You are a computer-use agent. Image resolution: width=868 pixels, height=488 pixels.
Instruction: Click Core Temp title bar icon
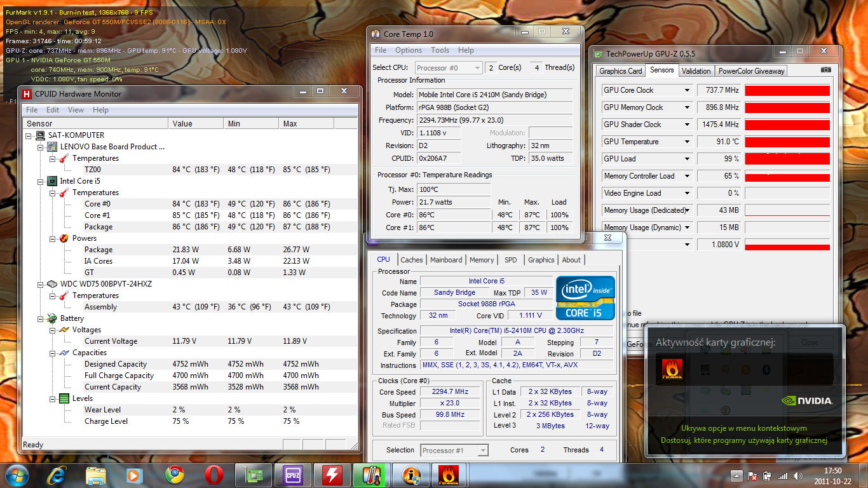[375, 34]
